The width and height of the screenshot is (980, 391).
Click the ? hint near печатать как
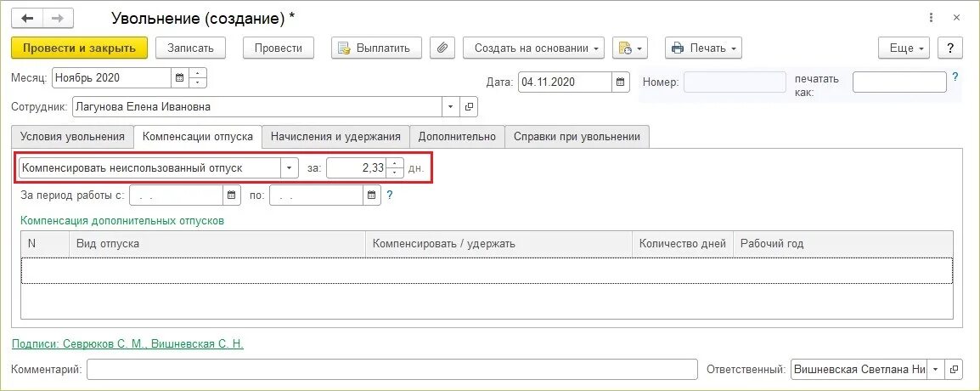[955, 77]
